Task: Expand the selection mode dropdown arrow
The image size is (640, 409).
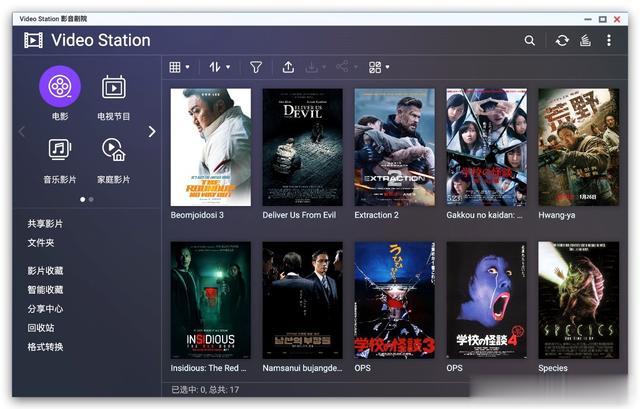Action: point(387,67)
